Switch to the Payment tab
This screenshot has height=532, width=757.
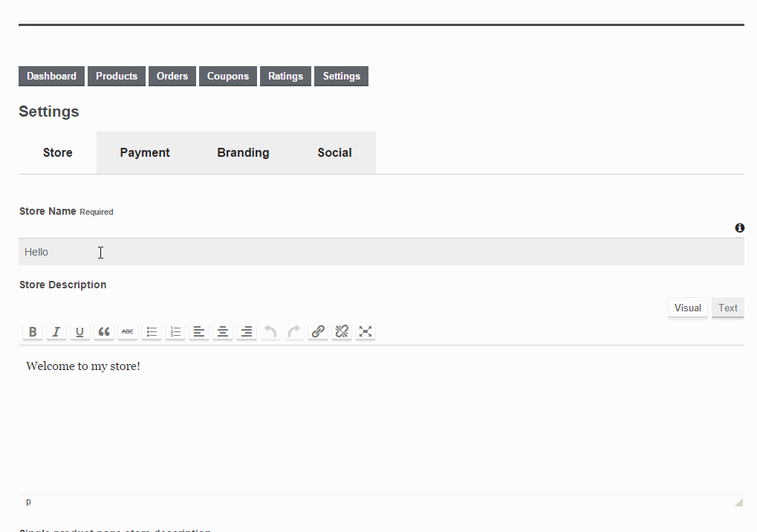144,152
